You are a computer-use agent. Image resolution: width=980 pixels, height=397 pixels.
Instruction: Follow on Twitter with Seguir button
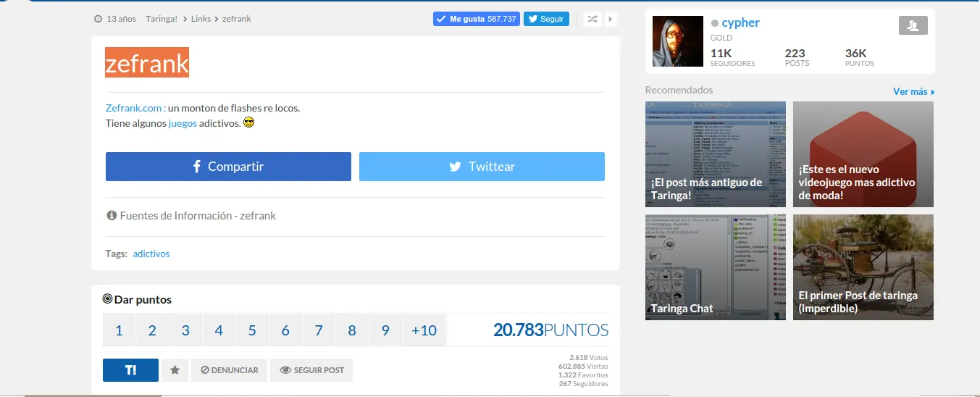coord(546,19)
